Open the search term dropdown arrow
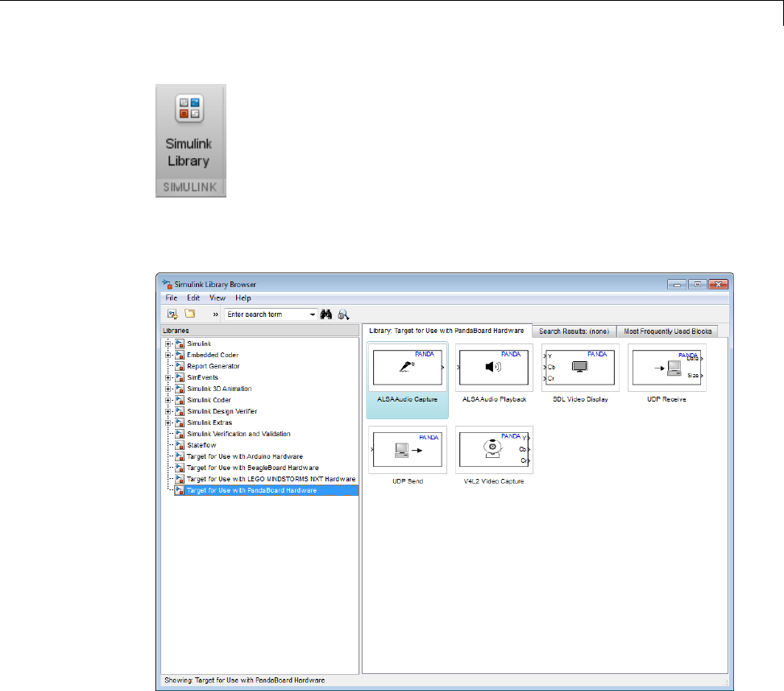The image size is (784, 691). pyautogui.click(x=312, y=314)
